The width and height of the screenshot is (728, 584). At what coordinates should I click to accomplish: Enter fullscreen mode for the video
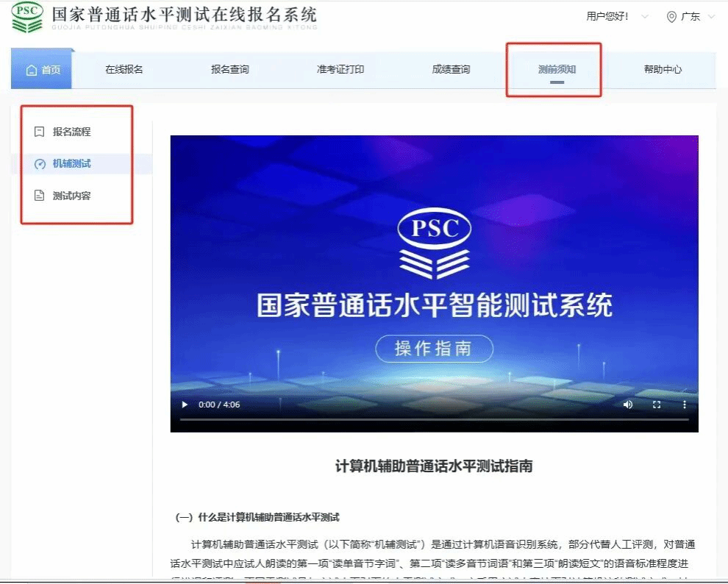(657, 405)
